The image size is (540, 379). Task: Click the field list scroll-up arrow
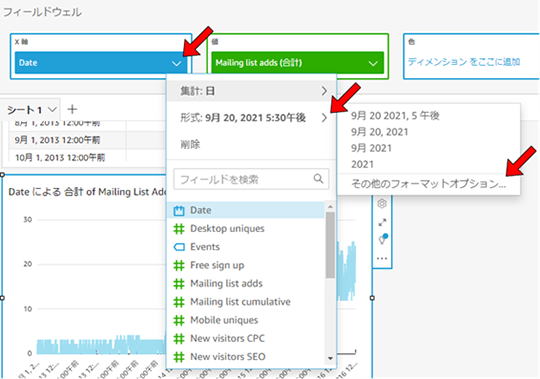coord(330,207)
